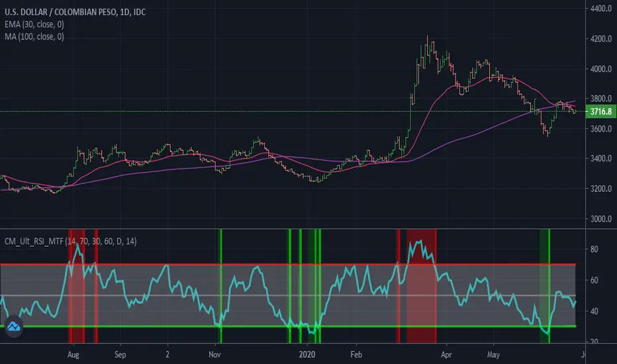Screen dimensions: 617x364
Task: Click the Aug label on time axis
Action: 73,355
